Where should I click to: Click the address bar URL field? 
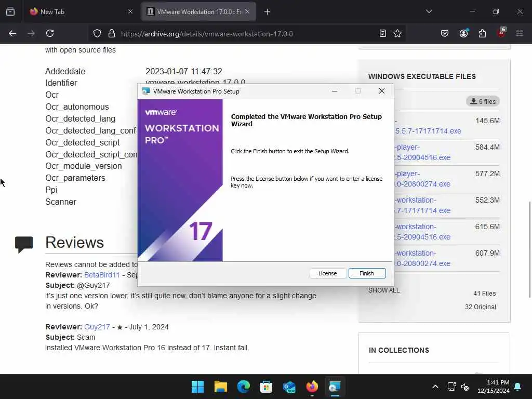pos(247,34)
